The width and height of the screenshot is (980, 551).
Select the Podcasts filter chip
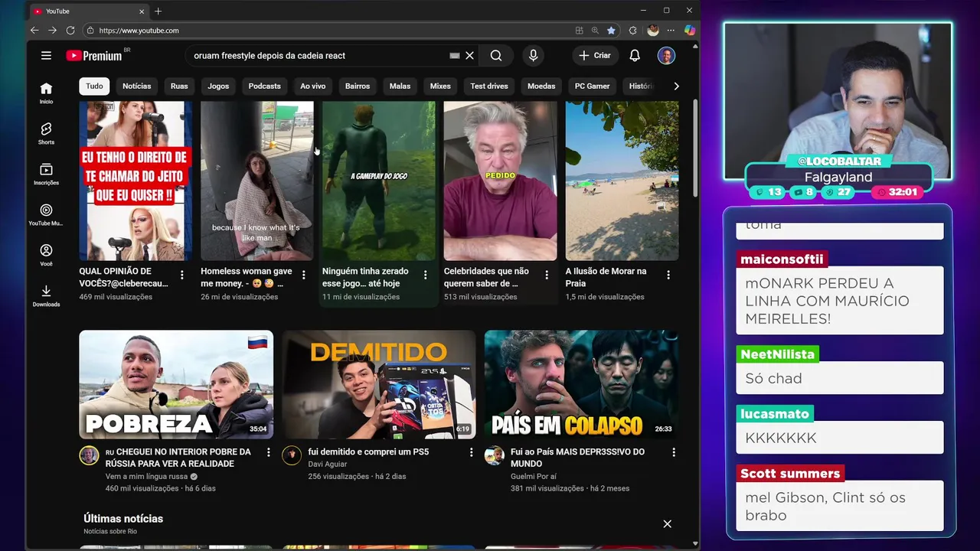[x=265, y=86]
